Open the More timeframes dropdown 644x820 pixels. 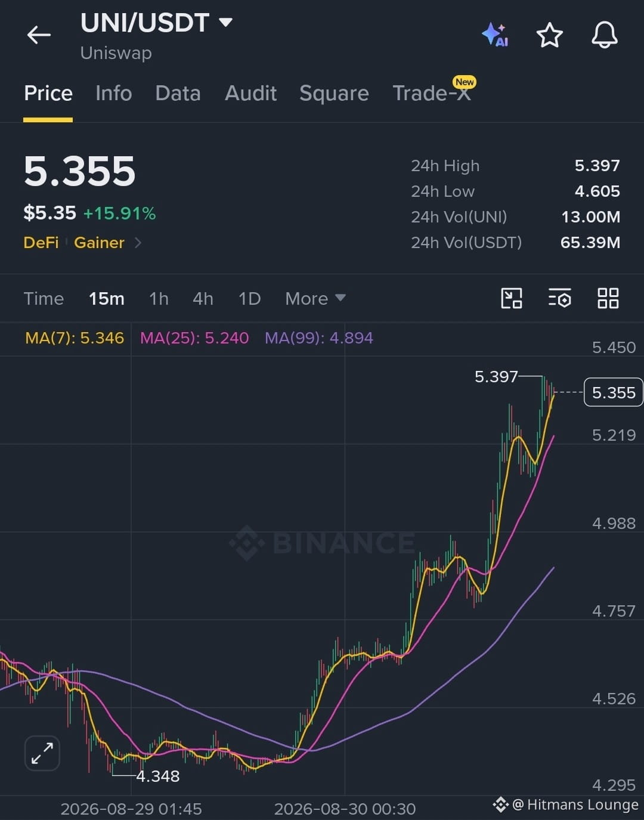315,298
